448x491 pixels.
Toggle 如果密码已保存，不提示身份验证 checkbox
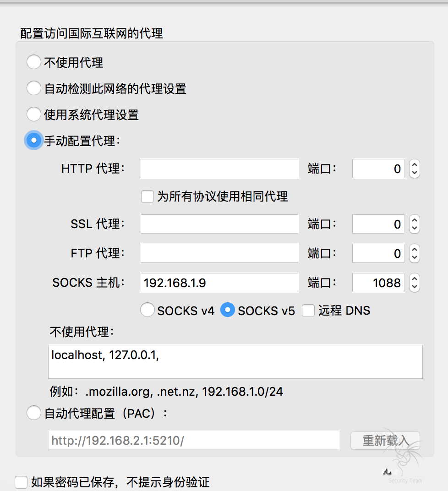click(21, 482)
